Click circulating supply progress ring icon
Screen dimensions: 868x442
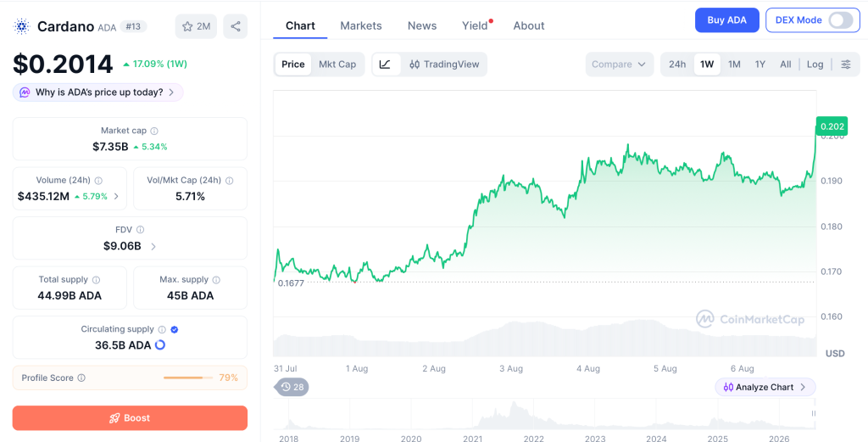point(160,345)
